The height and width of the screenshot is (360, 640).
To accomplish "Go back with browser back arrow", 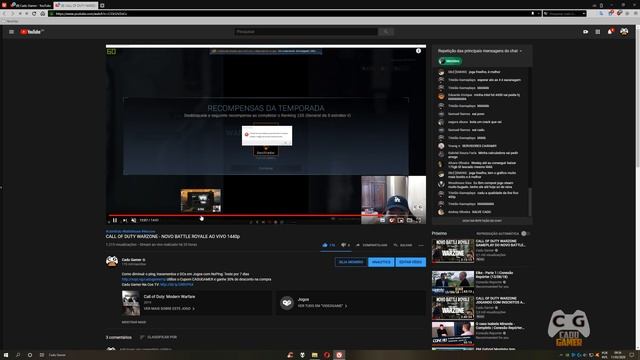I will pos(4,13).
